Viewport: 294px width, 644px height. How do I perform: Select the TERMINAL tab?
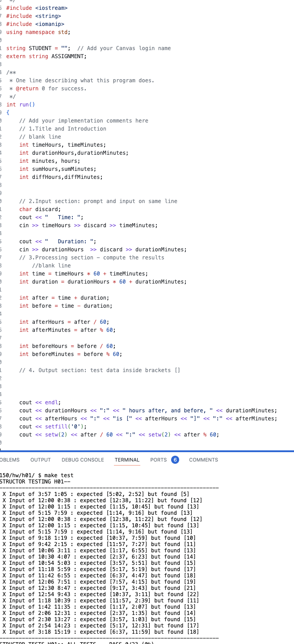tap(127, 460)
